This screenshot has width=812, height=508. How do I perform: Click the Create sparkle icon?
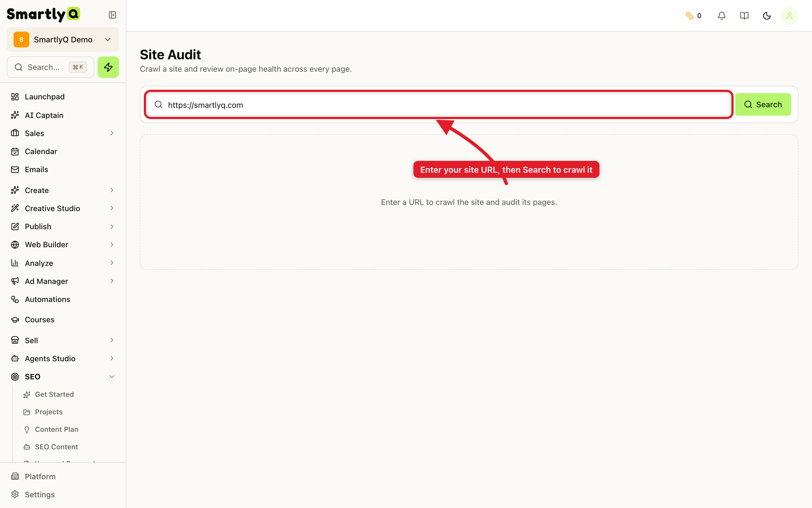(x=15, y=190)
